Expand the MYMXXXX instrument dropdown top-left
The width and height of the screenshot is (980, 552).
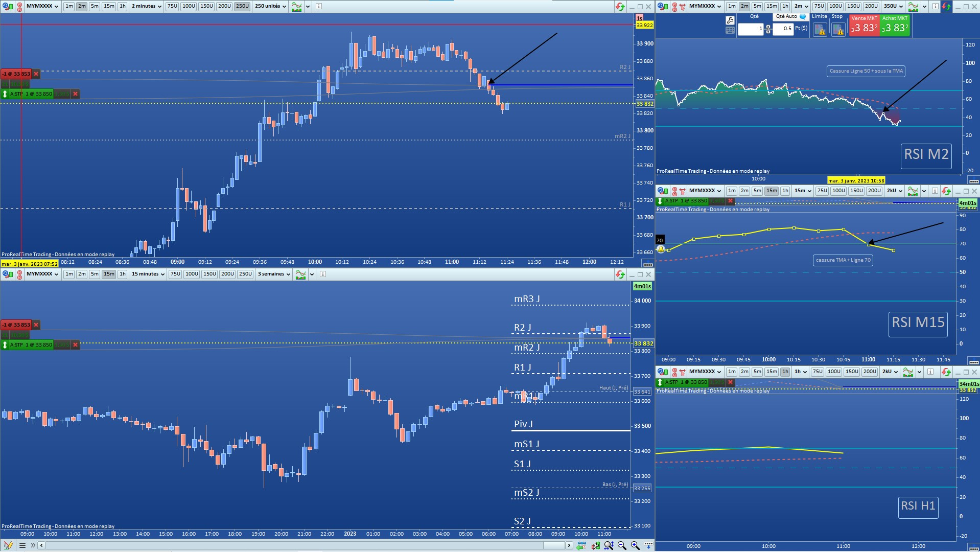pos(42,6)
